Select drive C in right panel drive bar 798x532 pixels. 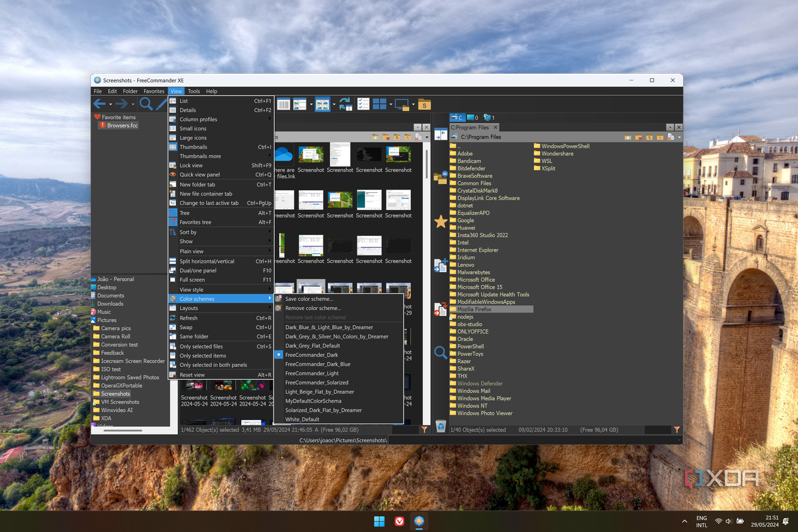coord(457,117)
